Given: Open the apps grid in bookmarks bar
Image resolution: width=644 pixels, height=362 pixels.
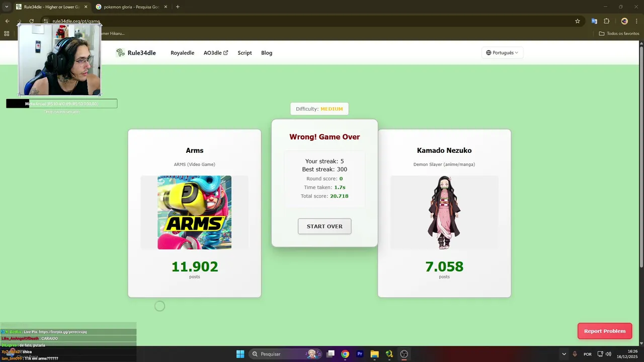Looking at the screenshot, I should pyautogui.click(x=7, y=34).
